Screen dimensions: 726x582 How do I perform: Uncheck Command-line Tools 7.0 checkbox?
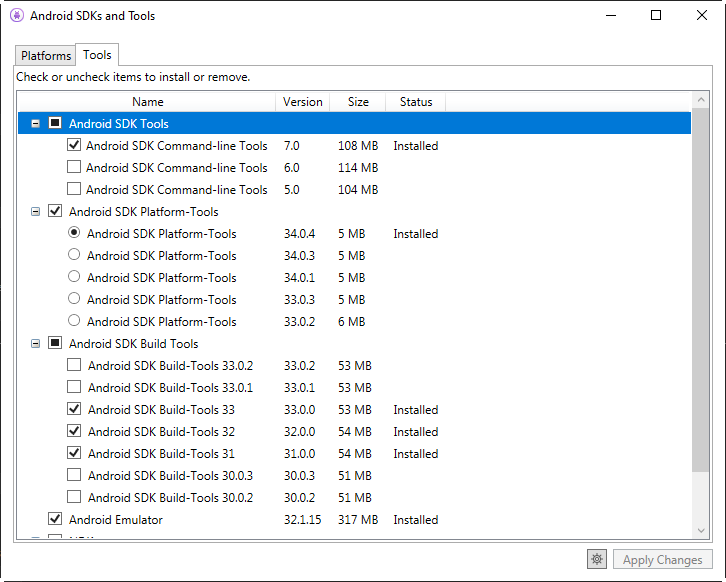(74, 145)
